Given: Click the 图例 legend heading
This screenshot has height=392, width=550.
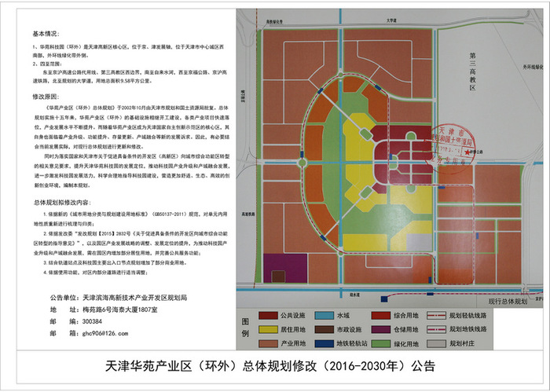Looking at the screenshot, I should coord(245,328).
